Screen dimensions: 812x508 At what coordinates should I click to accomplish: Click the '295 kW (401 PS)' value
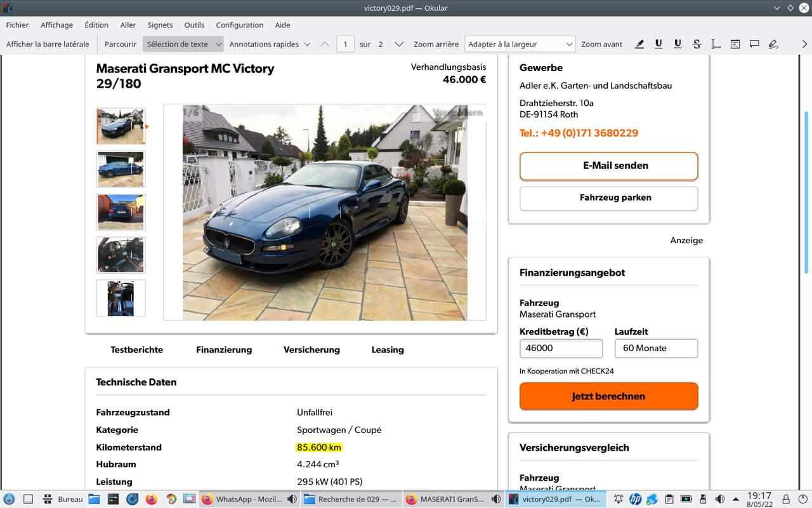tap(330, 482)
